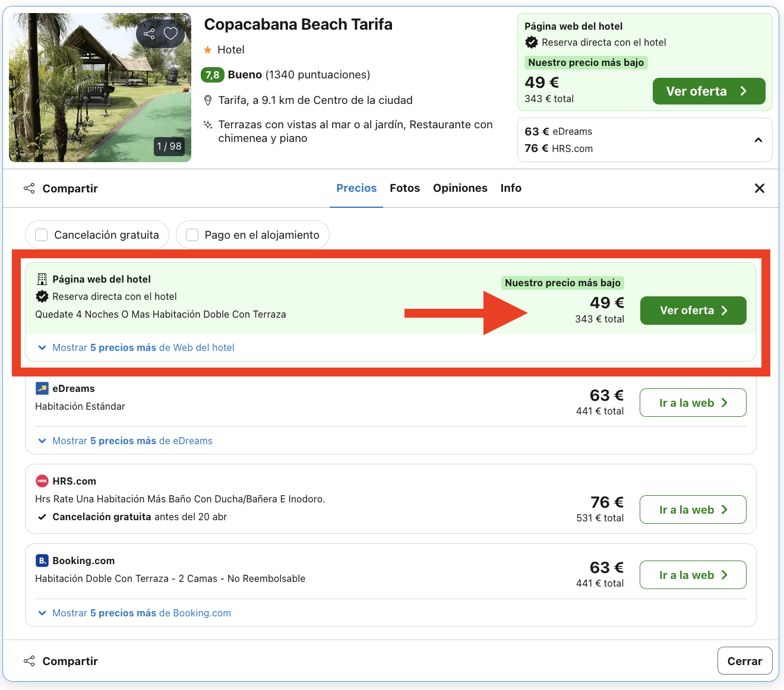Click the HRS.com logo icon
This screenshot has height=690, width=784.
[42, 481]
